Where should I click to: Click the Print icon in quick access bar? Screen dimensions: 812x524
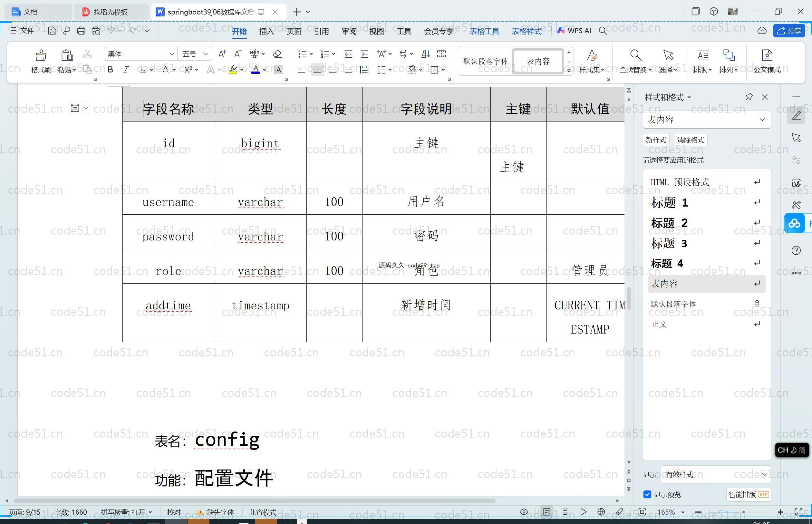click(81, 31)
